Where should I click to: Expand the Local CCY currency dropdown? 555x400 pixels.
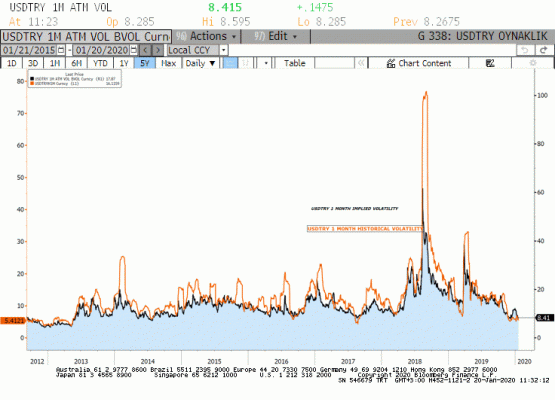pos(223,50)
